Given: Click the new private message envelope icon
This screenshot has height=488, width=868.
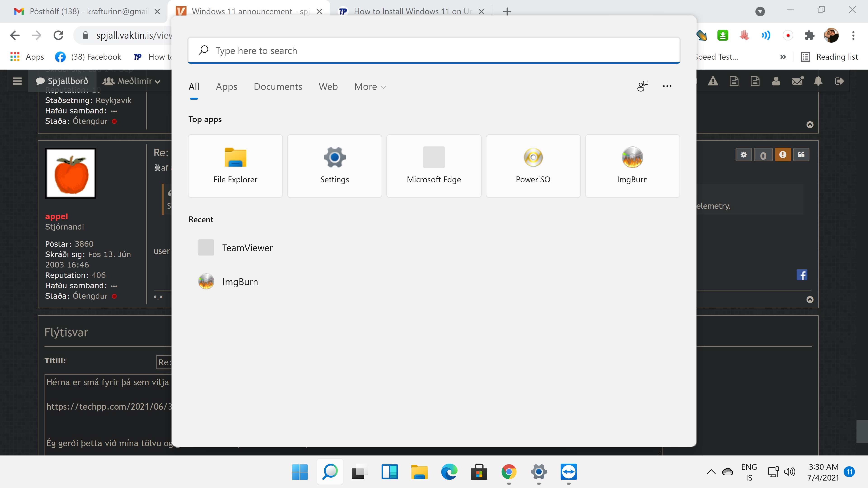Looking at the screenshot, I should [797, 81].
